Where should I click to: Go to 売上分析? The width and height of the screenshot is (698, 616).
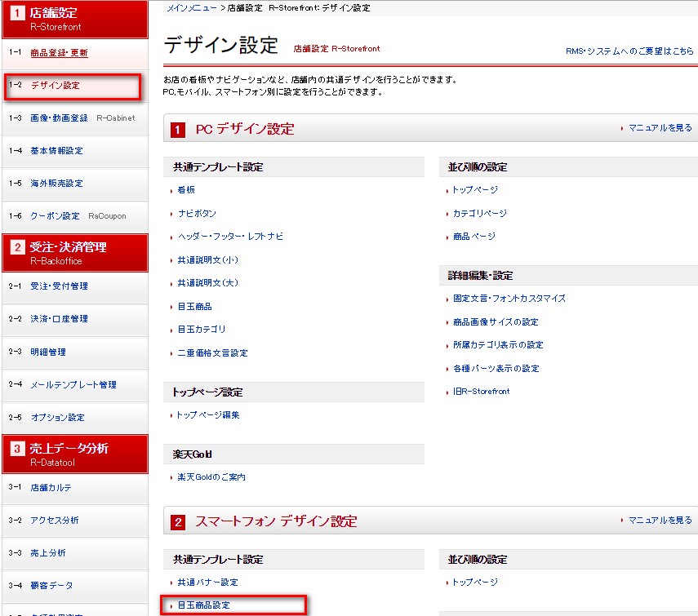47,553
